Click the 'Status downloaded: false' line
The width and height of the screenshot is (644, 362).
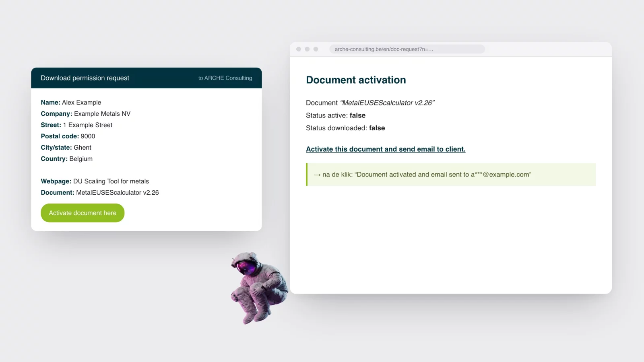tap(345, 128)
